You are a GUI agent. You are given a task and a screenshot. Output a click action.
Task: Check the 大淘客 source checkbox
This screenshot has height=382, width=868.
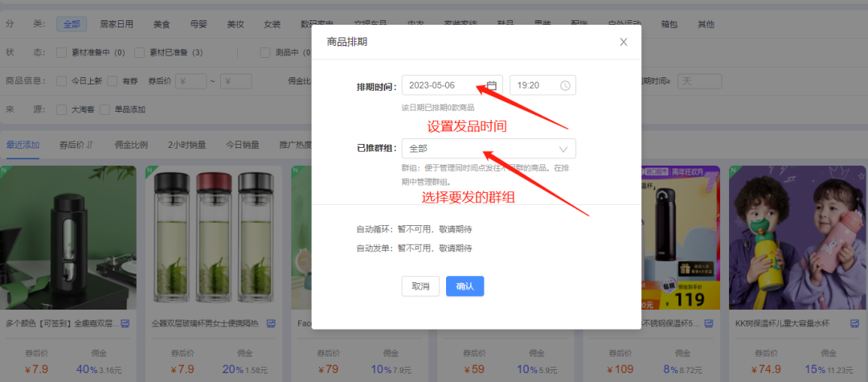click(62, 109)
